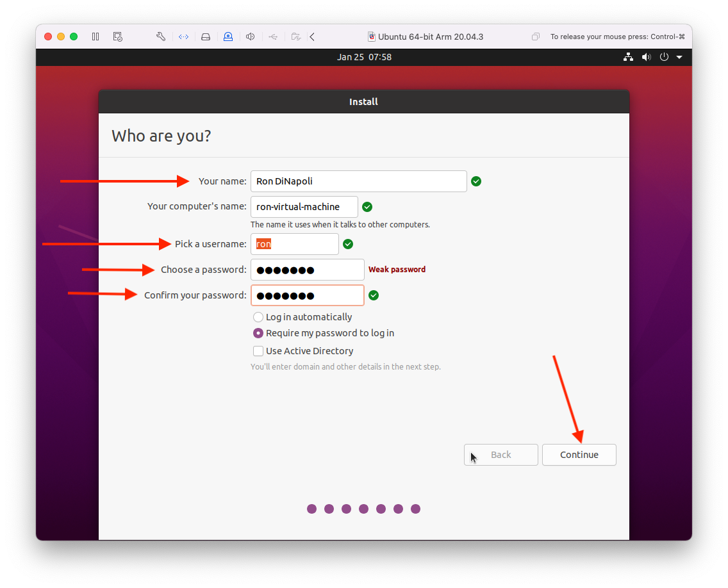Expand the Ubuntu system menu arrow
The image size is (728, 588).
(x=679, y=57)
